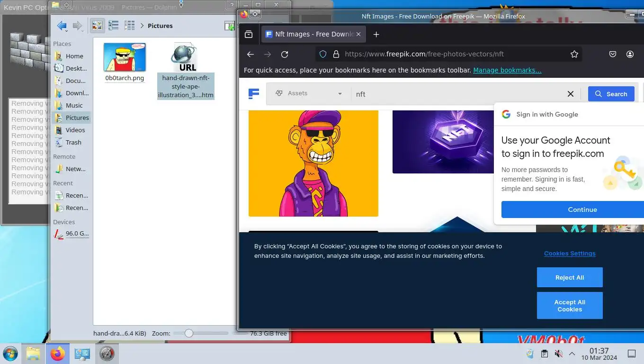Click Accept All Cookies button

click(x=570, y=305)
